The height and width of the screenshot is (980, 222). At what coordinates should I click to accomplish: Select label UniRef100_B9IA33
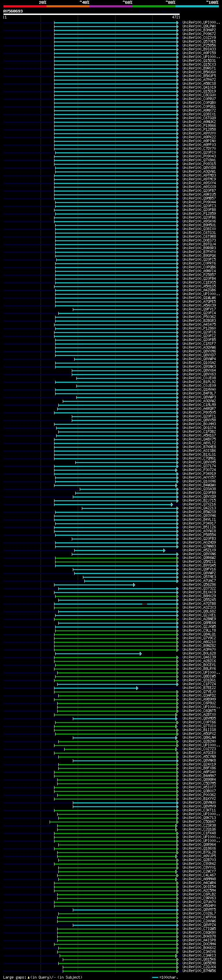[x=199, y=49]
